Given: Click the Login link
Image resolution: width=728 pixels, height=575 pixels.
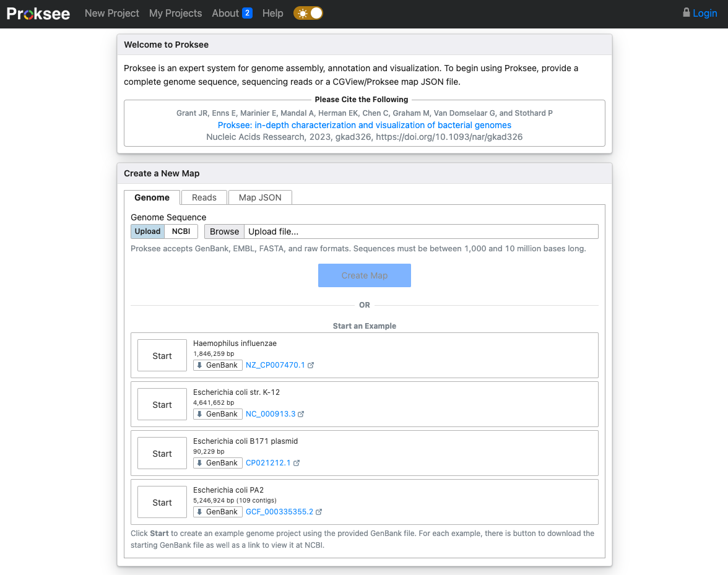Looking at the screenshot, I should [x=704, y=14].
